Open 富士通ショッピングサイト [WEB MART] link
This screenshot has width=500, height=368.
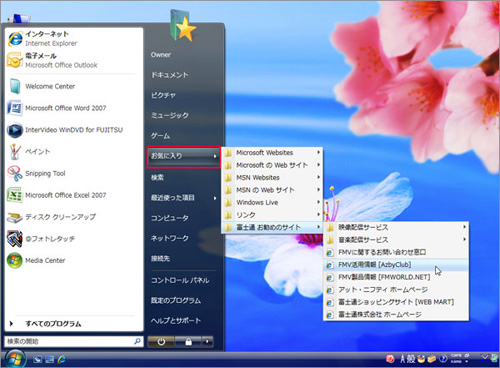[x=396, y=302]
